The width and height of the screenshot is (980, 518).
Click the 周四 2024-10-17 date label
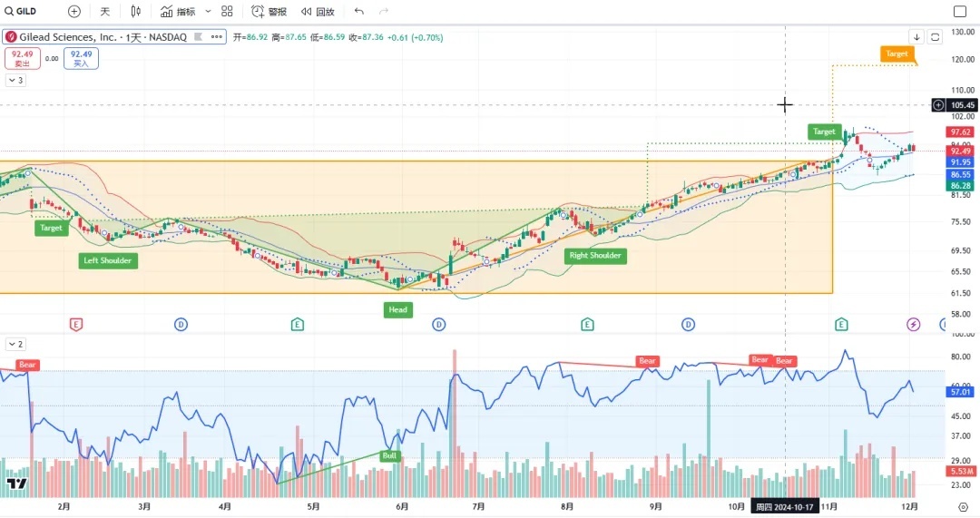tap(784, 507)
